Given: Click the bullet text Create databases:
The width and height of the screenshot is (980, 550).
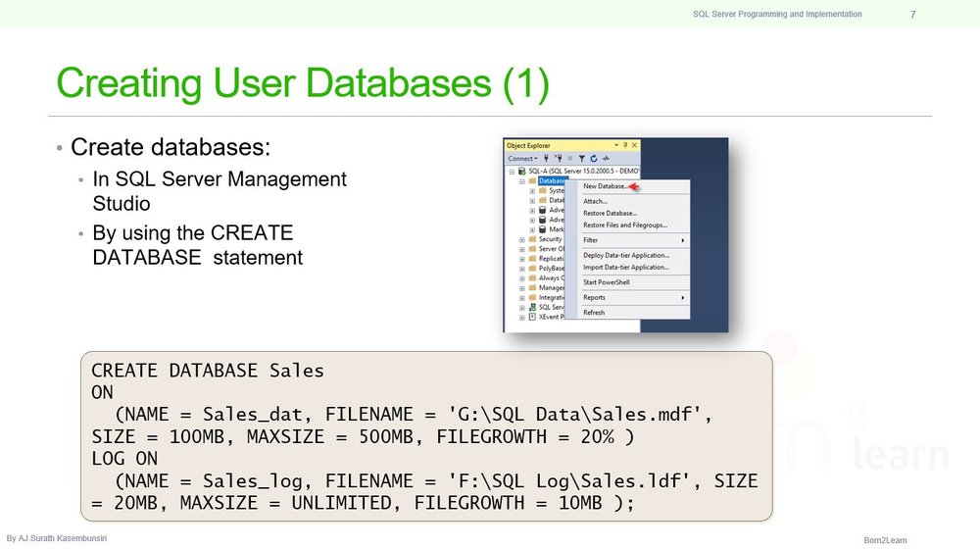Looking at the screenshot, I should [171, 147].
